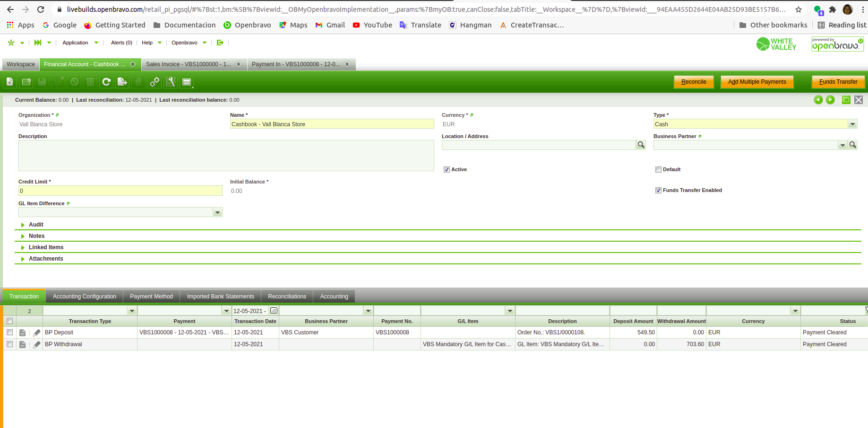Expand the Audit section
This screenshot has height=428, width=868.
[x=36, y=225]
